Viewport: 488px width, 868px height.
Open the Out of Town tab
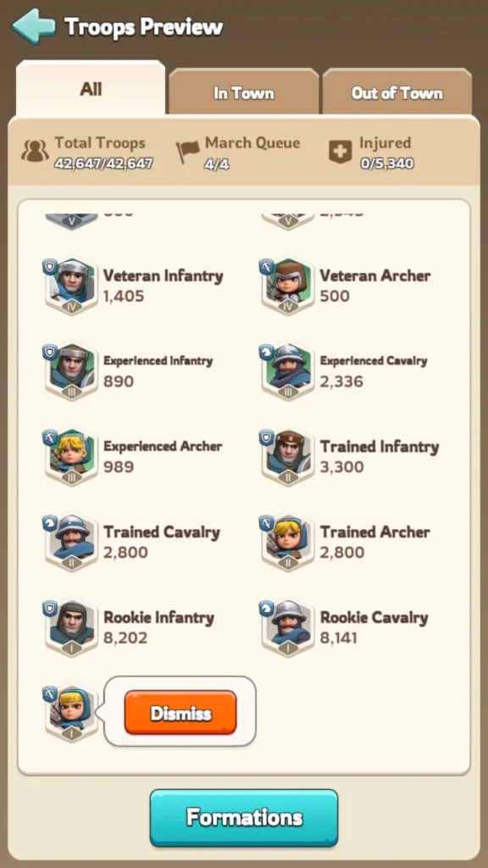[x=397, y=92]
